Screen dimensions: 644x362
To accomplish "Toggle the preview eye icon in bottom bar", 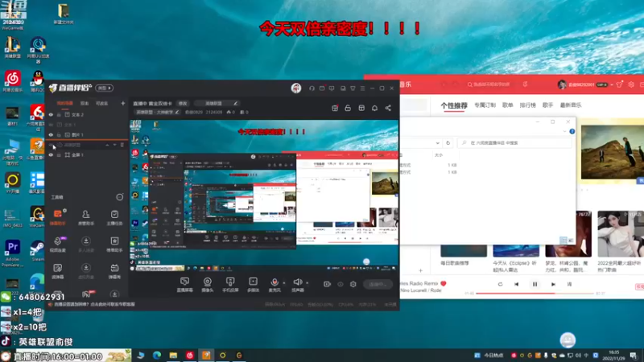I will pos(341,284).
